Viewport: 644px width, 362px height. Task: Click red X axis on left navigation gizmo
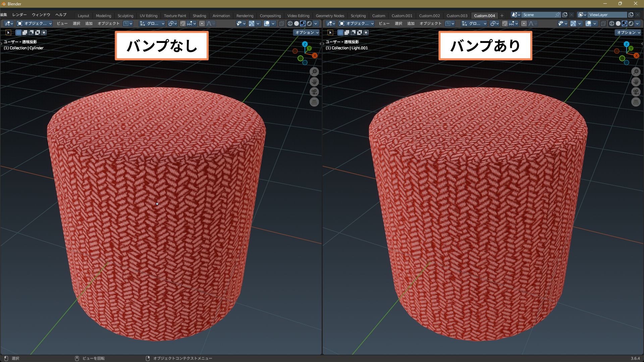click(x=315, y=55)
